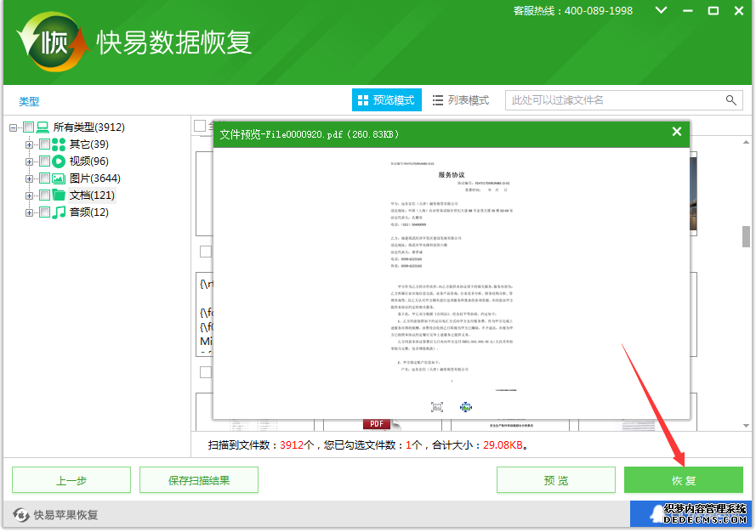Click the 图片 picture category icon
Image resolution: width=756 pixels, height=532 pixels.
[59, 178]
